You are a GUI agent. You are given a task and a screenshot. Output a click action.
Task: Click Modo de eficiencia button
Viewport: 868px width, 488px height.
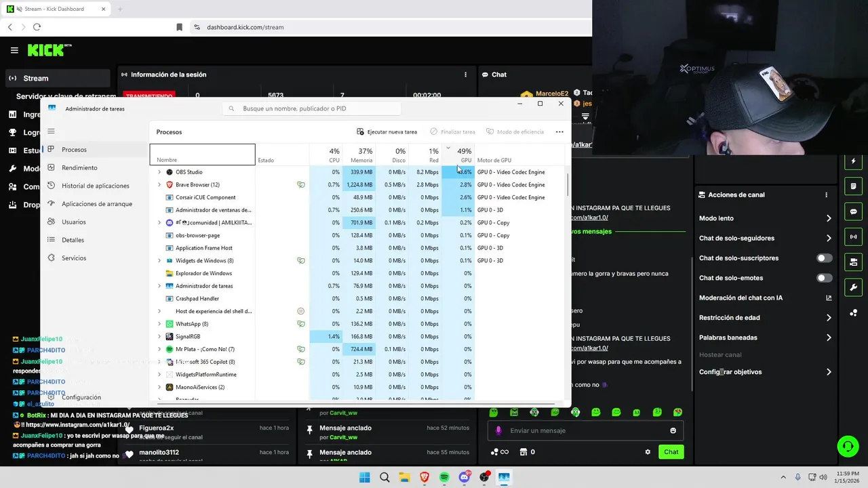pos(515,131)
